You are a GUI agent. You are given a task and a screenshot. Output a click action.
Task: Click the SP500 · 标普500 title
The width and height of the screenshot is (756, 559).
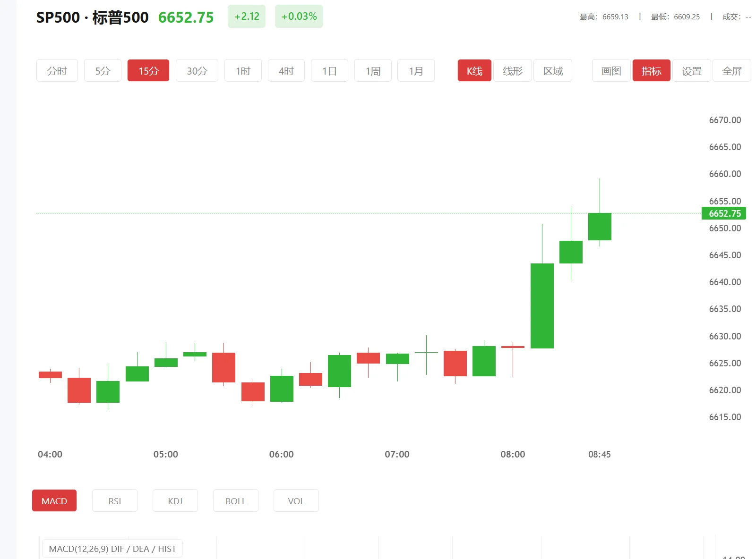pos(91,17)
